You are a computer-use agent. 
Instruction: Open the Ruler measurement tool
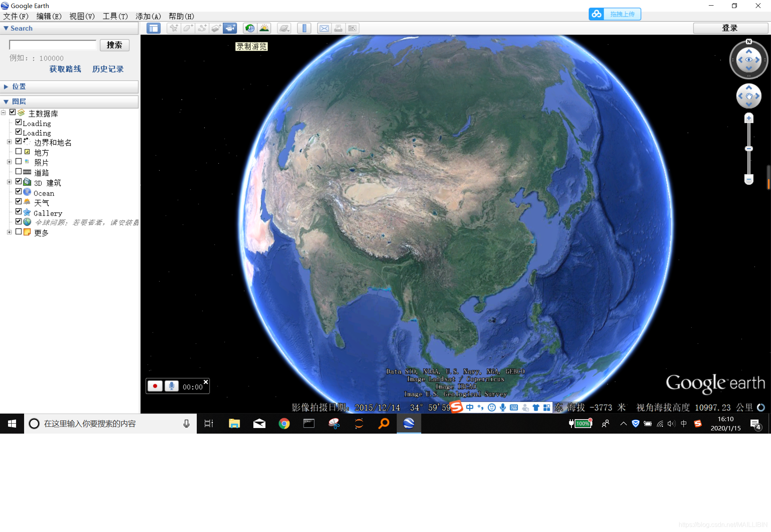[x=304, y=28]
